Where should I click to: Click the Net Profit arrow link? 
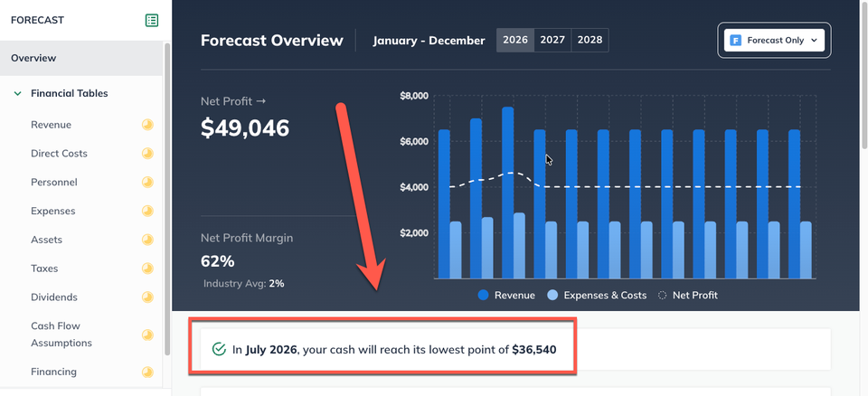point(233,101)
